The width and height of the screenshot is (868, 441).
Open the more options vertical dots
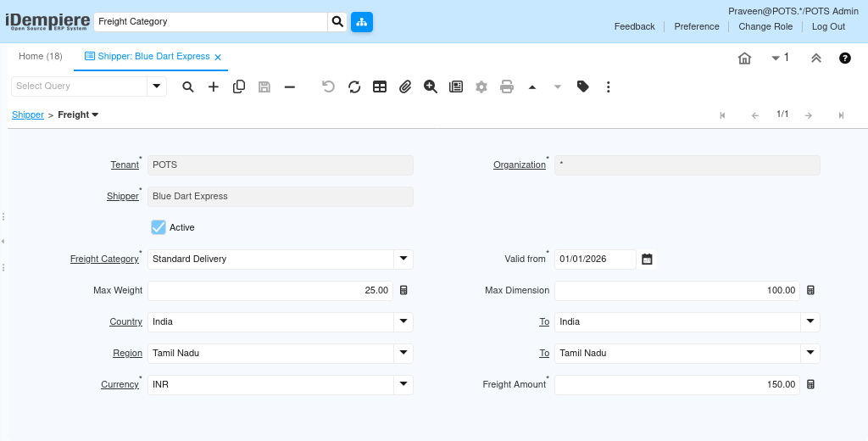(x=609, y=87)
